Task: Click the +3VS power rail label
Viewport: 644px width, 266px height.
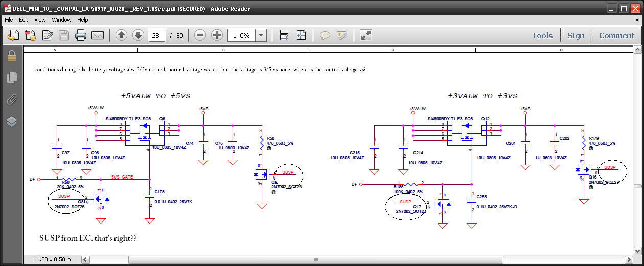Action: pyautogui.click(x=525, y=109)
